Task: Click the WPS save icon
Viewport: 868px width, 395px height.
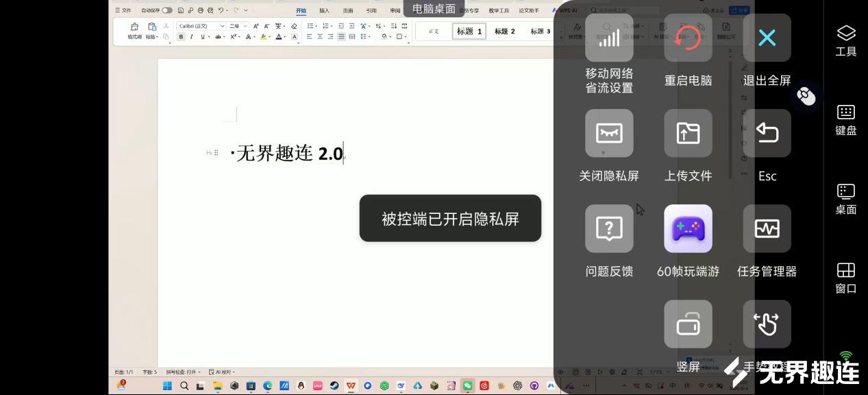Action: [181, 10]
